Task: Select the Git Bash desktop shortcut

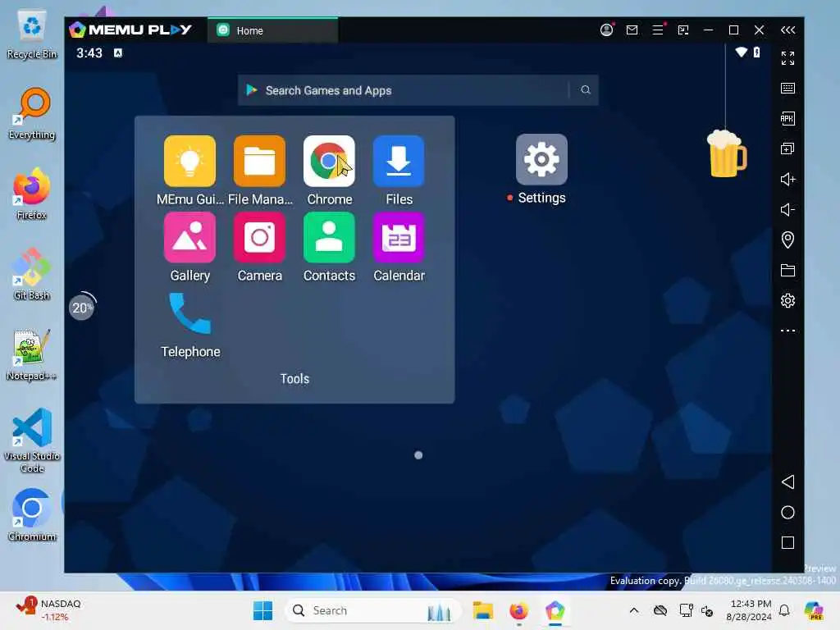Action: [x=32, y=274]
